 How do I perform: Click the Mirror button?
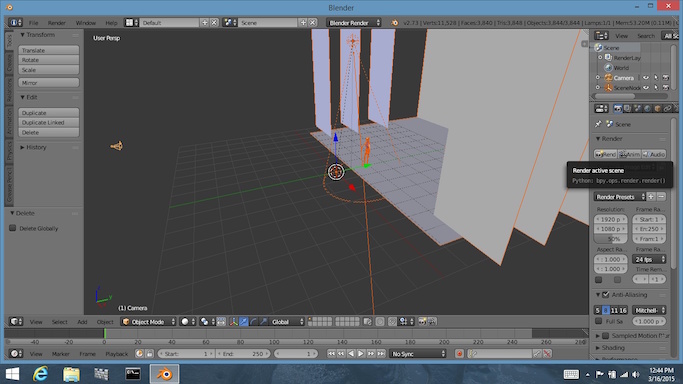click(49, 82)
